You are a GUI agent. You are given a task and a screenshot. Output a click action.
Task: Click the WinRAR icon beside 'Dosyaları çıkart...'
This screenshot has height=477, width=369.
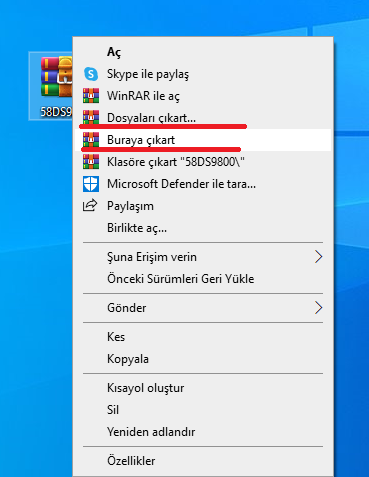(91, 117)
